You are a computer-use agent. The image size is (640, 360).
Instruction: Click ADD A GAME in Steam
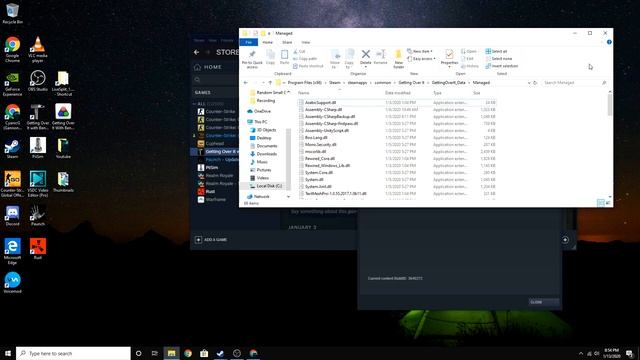pos(211,240)
